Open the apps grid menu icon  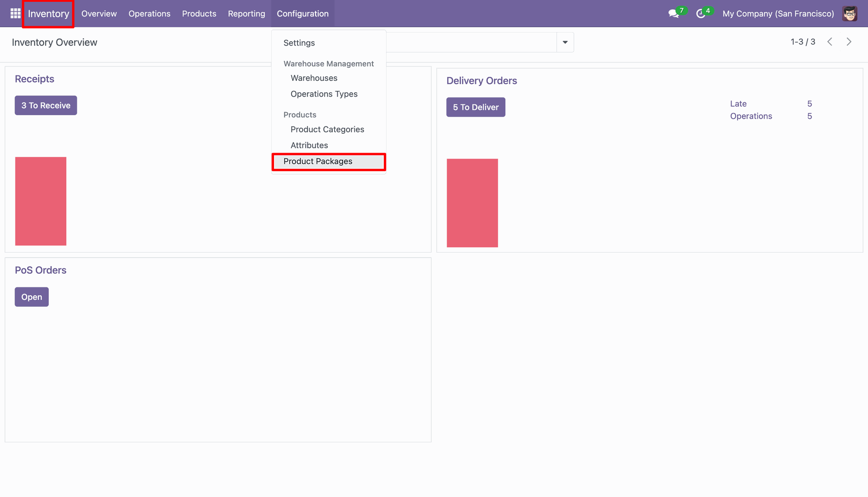point(15,14)
